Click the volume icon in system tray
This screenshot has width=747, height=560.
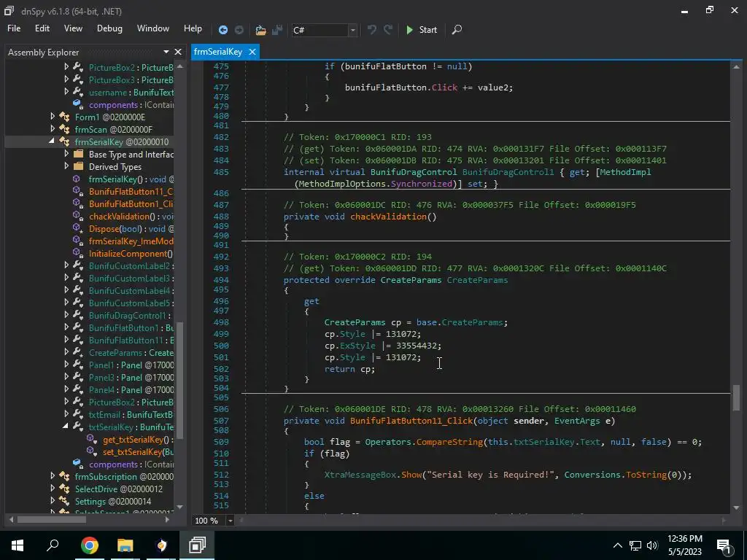point(652,545)
